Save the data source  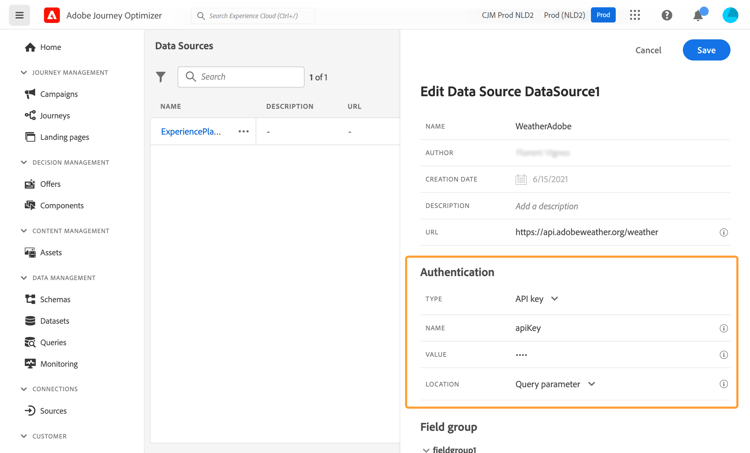[x=706, y=50]
